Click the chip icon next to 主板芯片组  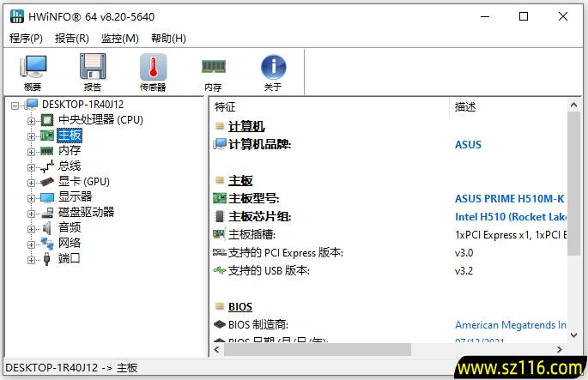(x=220, y=216)
